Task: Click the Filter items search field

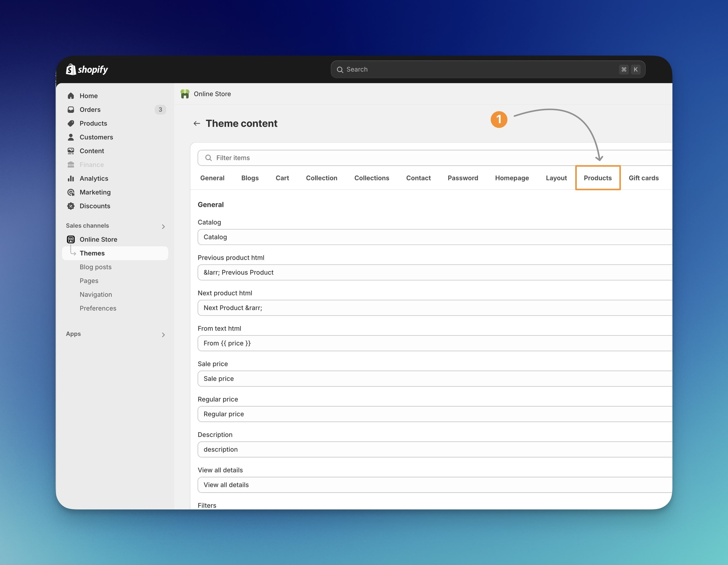Action: pyautogui.click(x=433, y=158)
